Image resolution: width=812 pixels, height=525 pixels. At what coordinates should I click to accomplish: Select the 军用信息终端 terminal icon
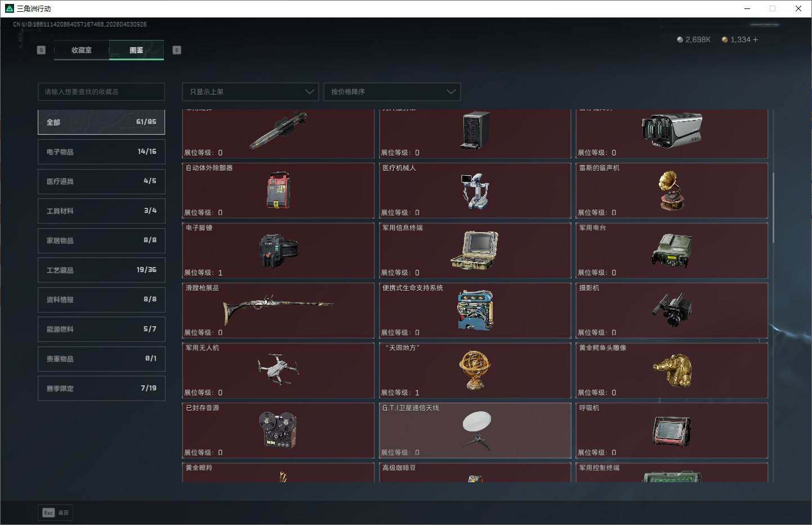pyautogui.click(x=475, y=250)
